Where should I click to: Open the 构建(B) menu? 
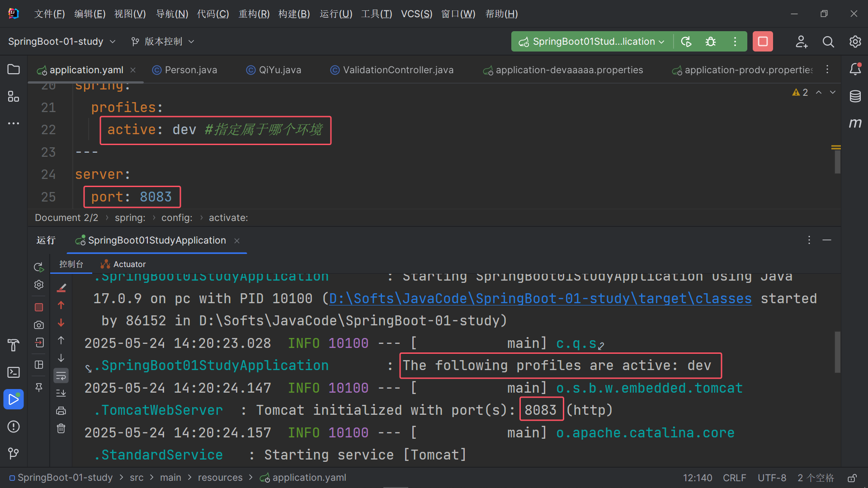coord(294,14)
